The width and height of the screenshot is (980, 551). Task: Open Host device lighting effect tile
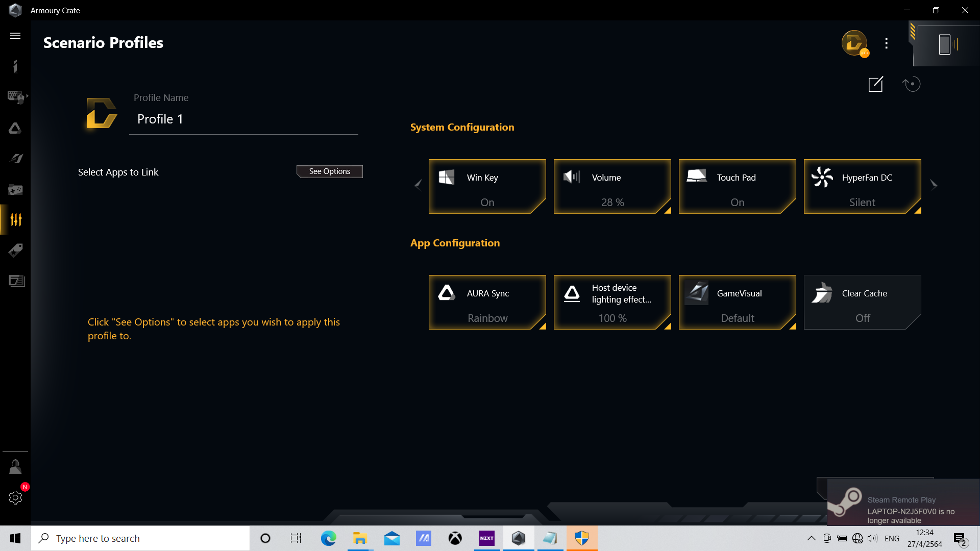point(612,303)
